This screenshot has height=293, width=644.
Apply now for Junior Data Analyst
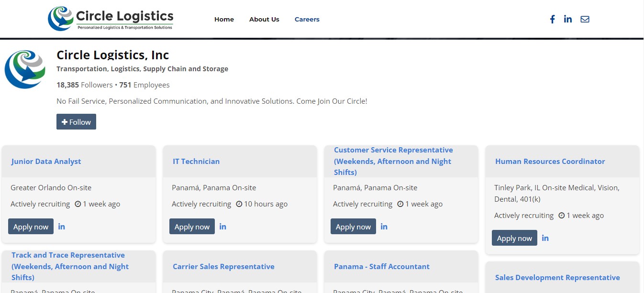click(x=31, y=227)
